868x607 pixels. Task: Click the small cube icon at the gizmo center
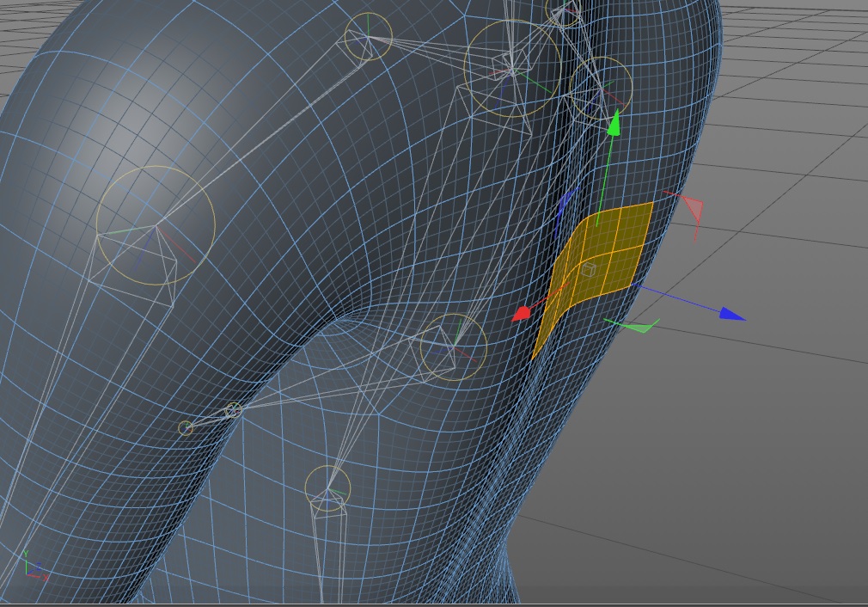click(x=589, y=270)
